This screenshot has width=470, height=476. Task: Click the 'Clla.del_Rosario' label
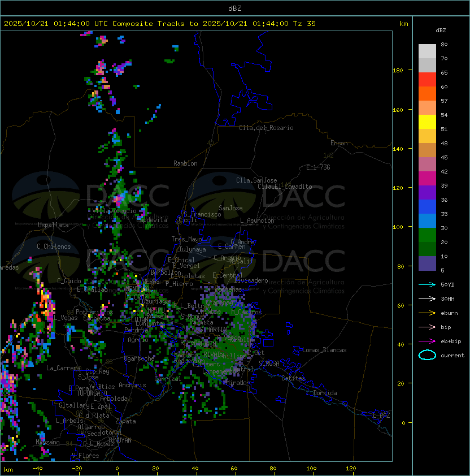[266, 128]
